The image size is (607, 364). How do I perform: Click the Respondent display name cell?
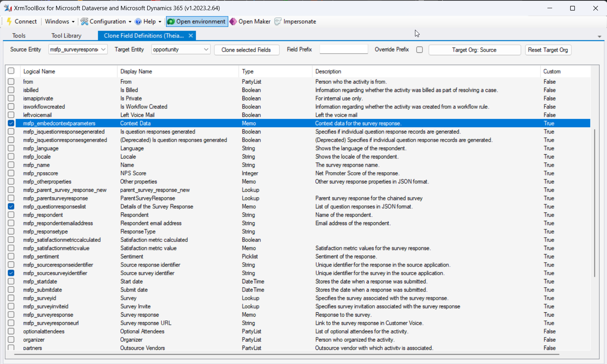coord(134,215)
